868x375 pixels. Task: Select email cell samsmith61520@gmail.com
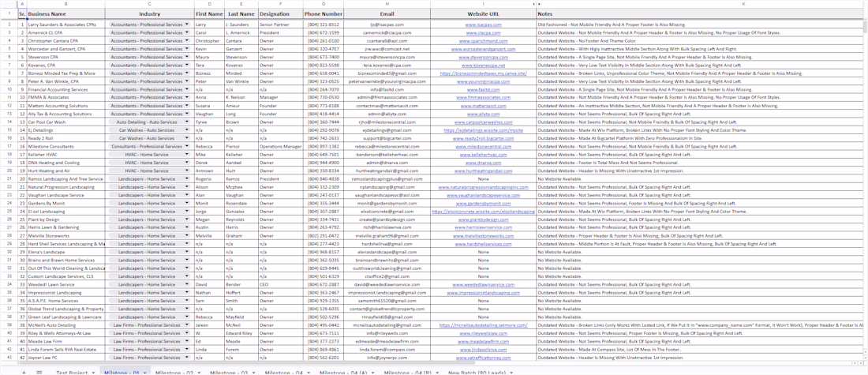click(387, 301)
